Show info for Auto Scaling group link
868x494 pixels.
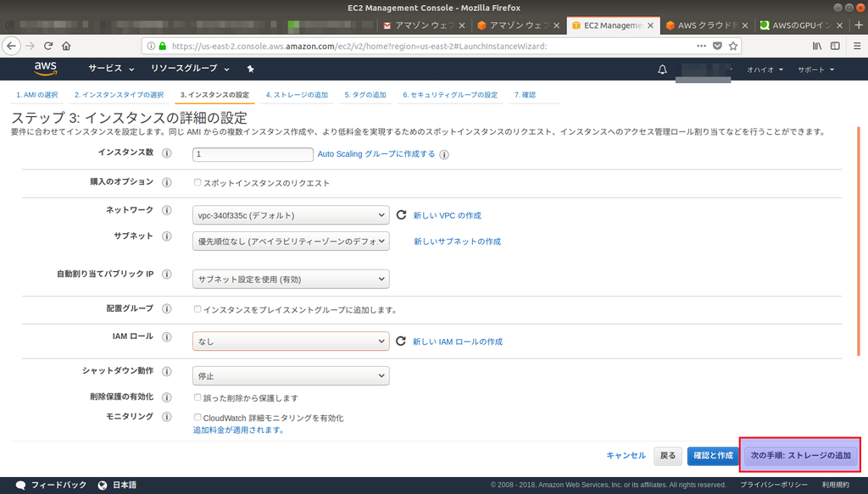tap(444, 155)
